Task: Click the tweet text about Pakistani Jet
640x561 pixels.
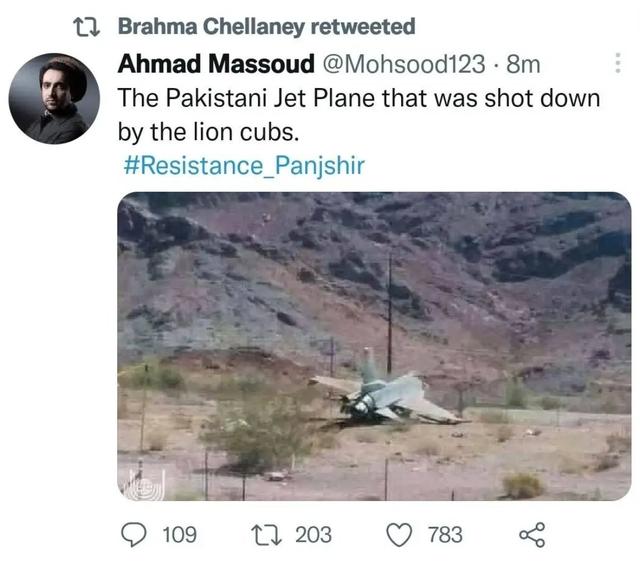Action: click(x=359, y=115)
